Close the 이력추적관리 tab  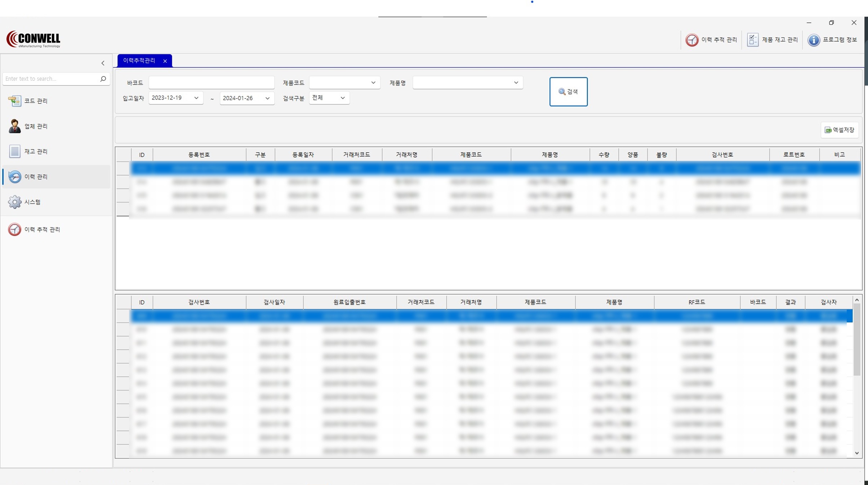[165, 61]
